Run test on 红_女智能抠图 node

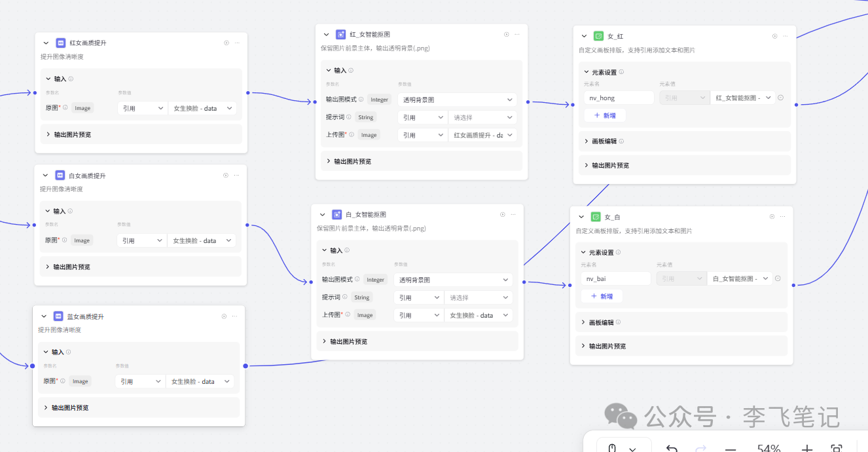click(506, 35)
